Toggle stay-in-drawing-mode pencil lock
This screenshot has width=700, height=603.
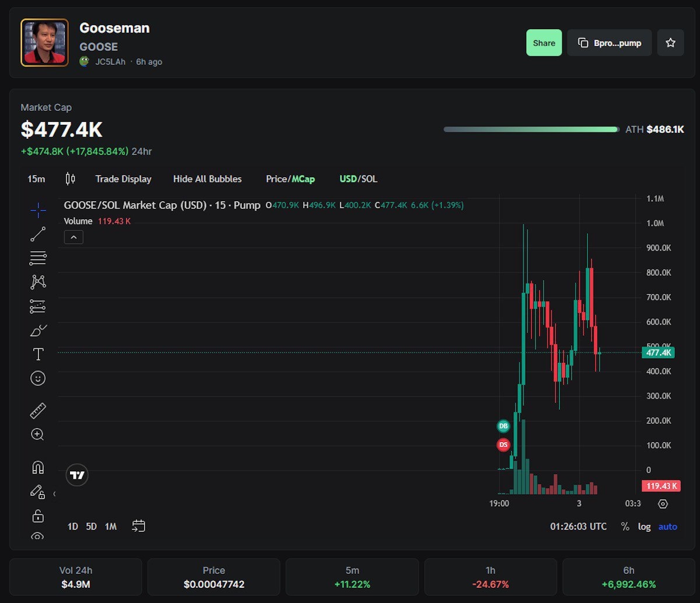pos(38,492)
